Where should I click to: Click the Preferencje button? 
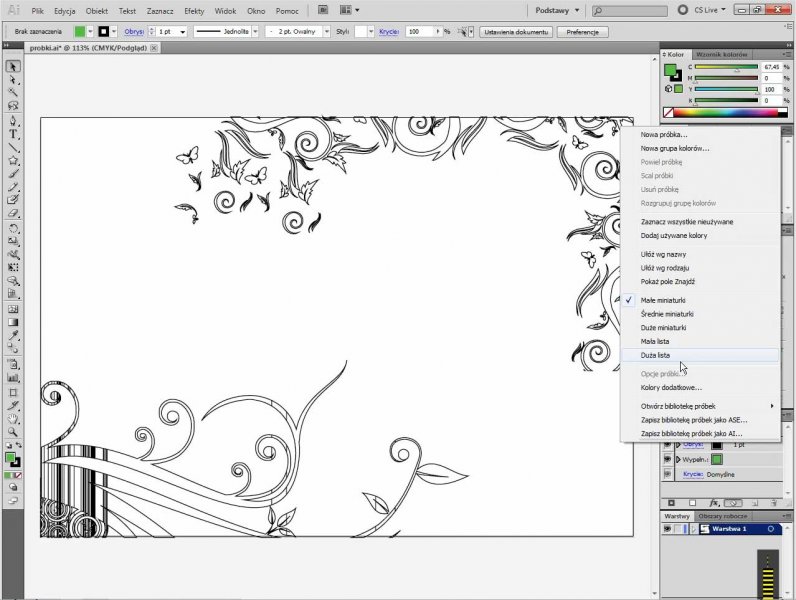click(583, 32)
